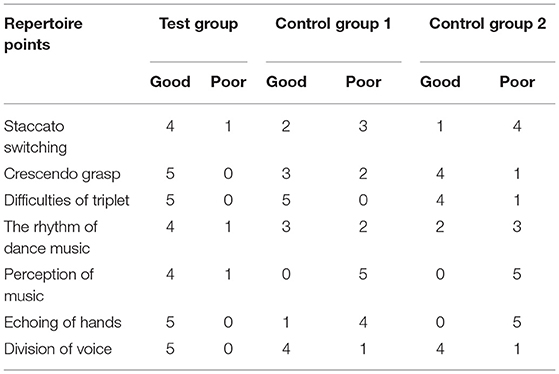Click Control group 1 Poor value for Perception of music
This screenshot has height=374, width=559.
pyautogui.click(x=363, y=274)
